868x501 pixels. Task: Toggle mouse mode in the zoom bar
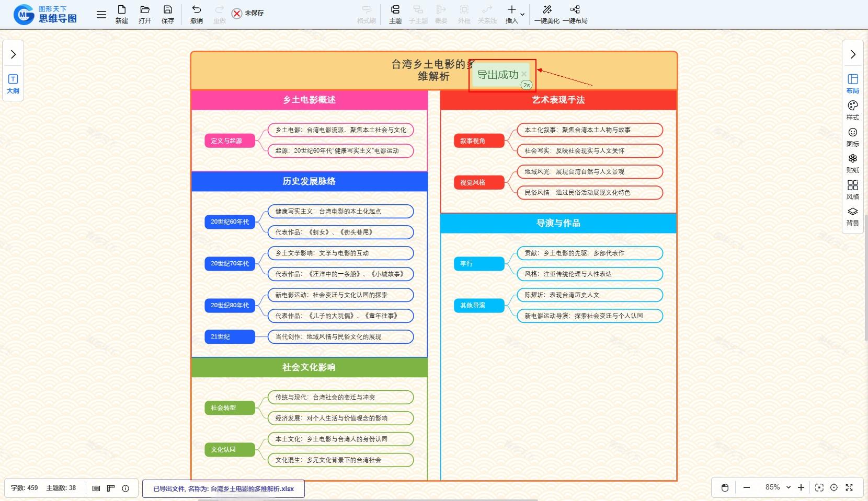point(725,487)
